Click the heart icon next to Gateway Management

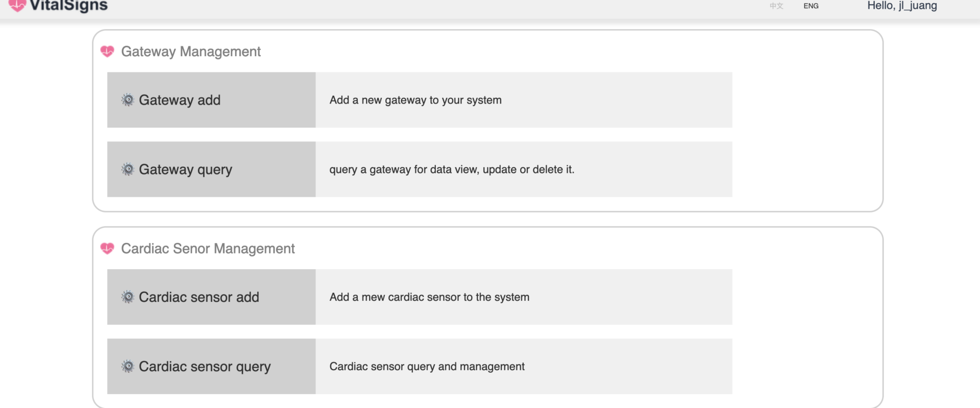point(107,52)
